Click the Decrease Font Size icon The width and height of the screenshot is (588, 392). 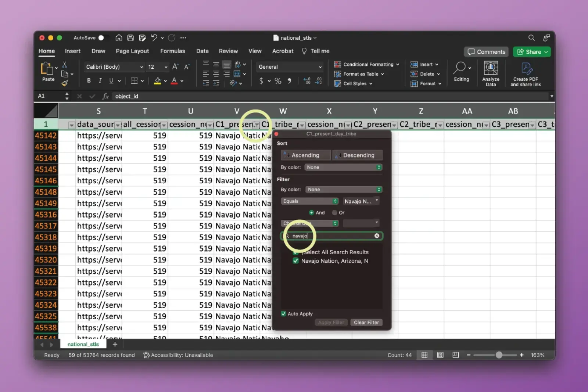pyautogui.click(x=187, y=66)
